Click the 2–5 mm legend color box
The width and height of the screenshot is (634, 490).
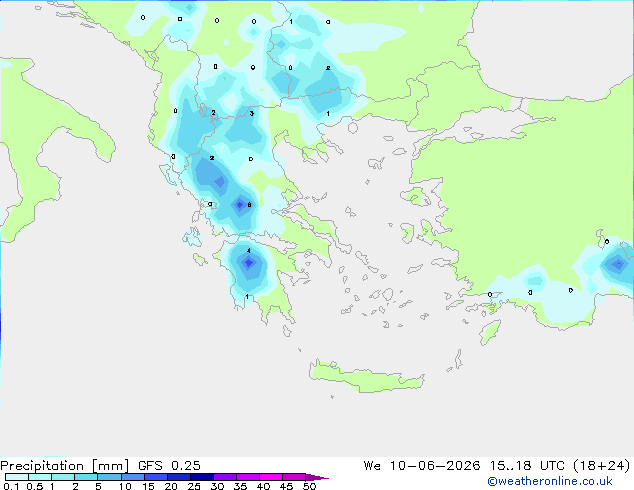click(86, 477)
